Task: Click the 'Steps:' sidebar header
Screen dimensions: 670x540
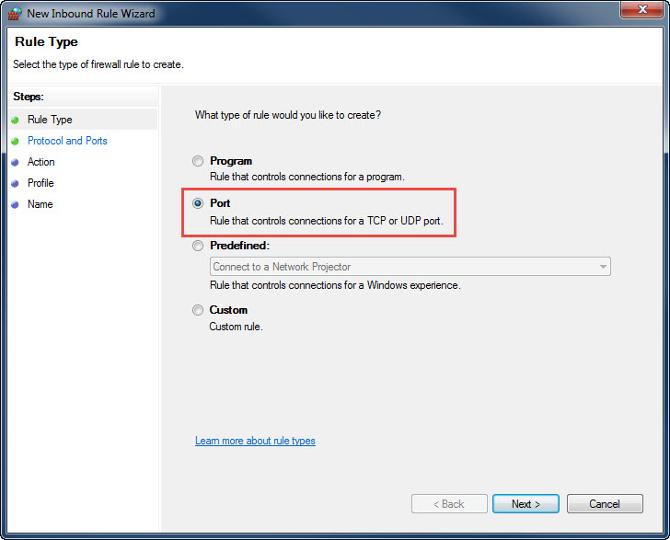Action: 28,97
